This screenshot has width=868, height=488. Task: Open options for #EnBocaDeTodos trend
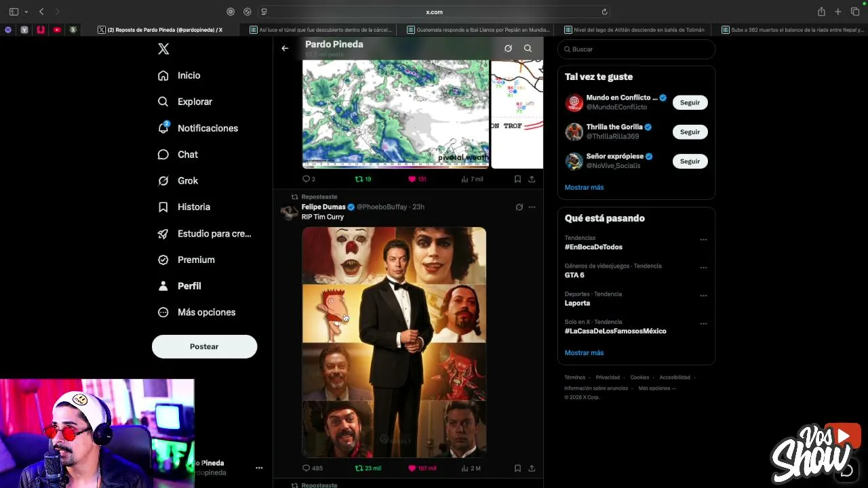(703, 240)
